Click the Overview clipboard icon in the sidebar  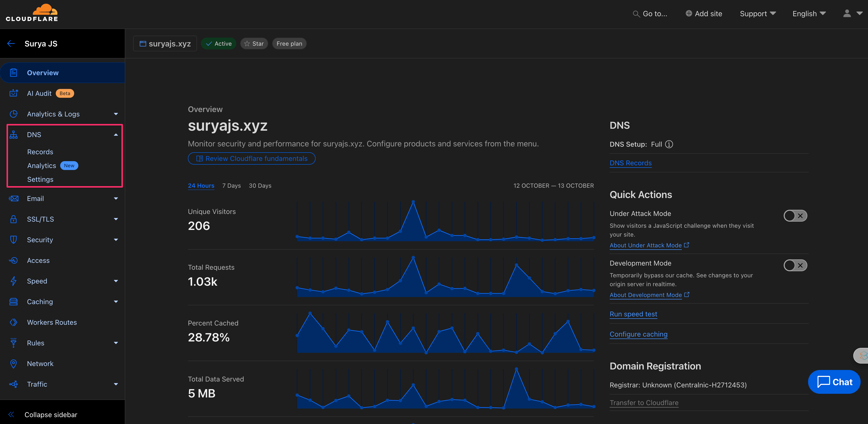pyautogui.click(x=14, y=72)
